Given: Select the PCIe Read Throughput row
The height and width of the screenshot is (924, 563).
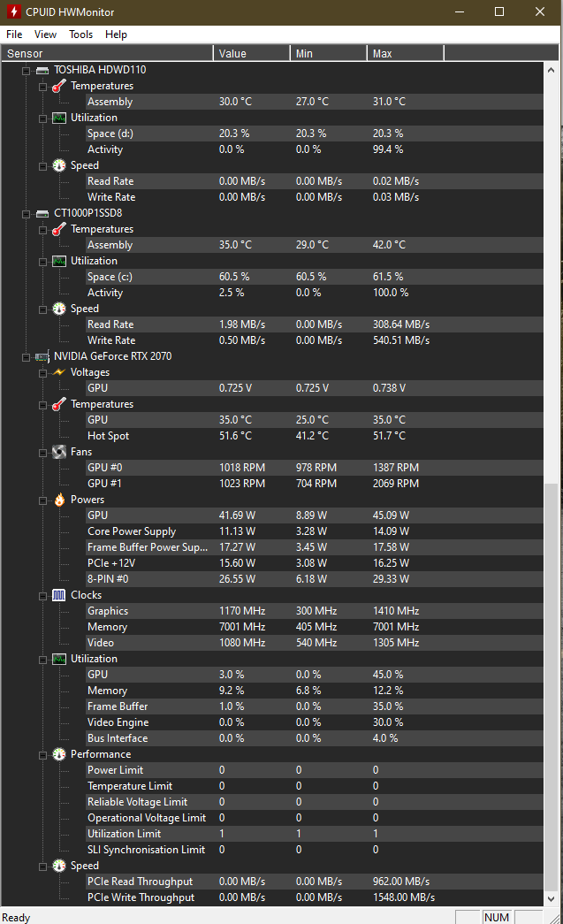Looking at the screenshot, I should click(x=315, y=882).
